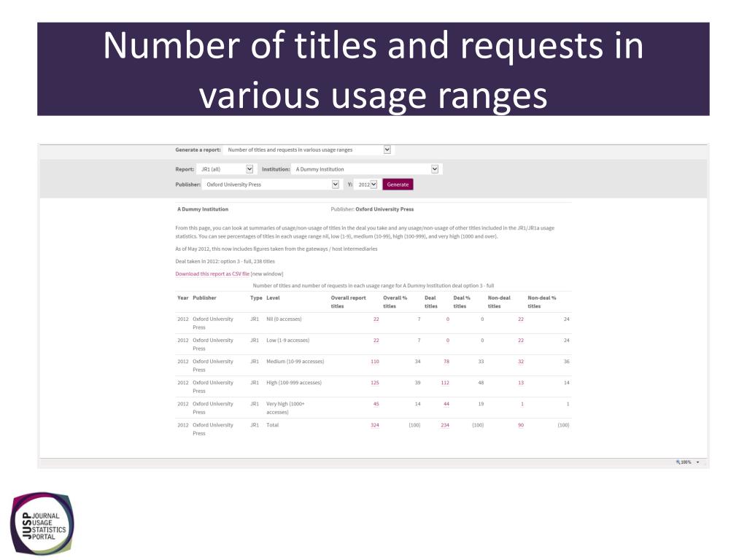Open overall titles link 22 in Nil row
Image resolution: width=747 pixels, height=560 pixels.
376,319
